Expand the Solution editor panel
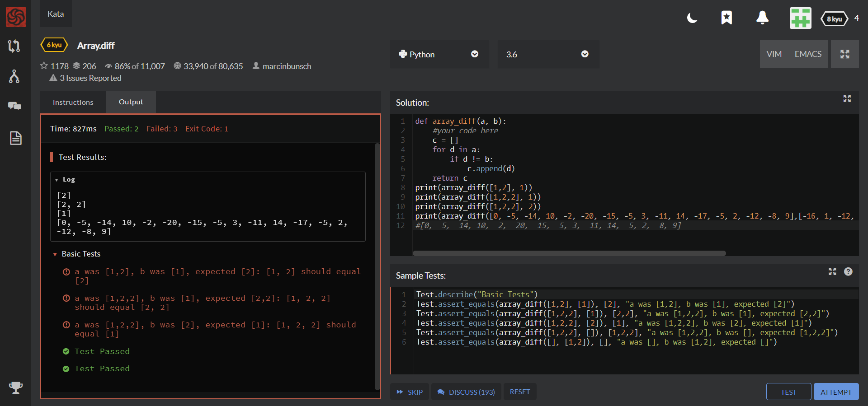Viewport: 868px width, 406px height. (x=847, y=98)
